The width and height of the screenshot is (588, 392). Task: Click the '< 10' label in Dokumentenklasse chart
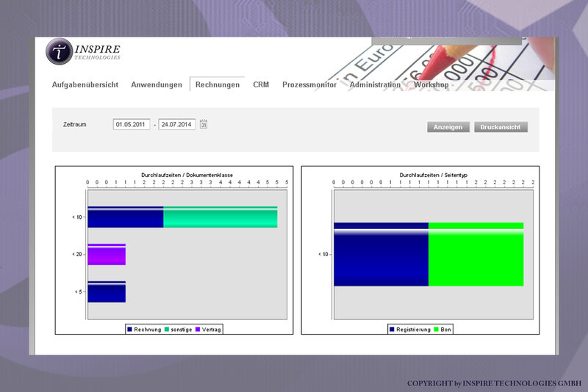pyautogui.click(x=77, y=217)
